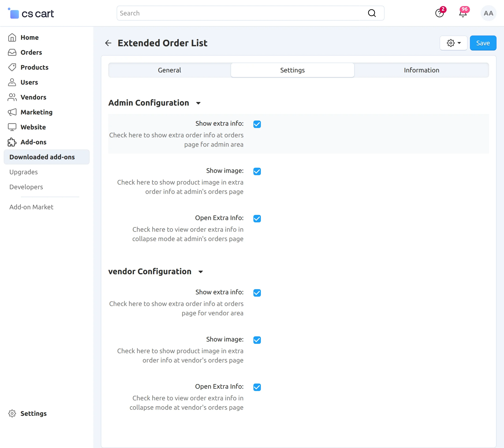Viewport: 504px width, 448px height.
Task: Select the Website monitor icon
Action: (x=12, y=127)
